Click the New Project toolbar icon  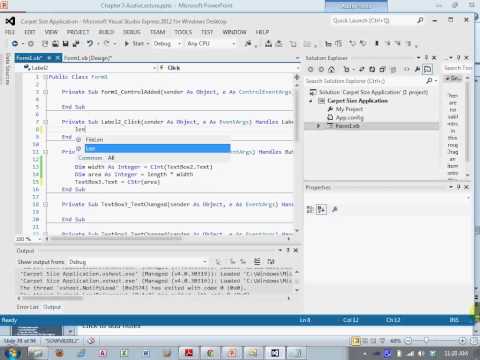[45, 44]
